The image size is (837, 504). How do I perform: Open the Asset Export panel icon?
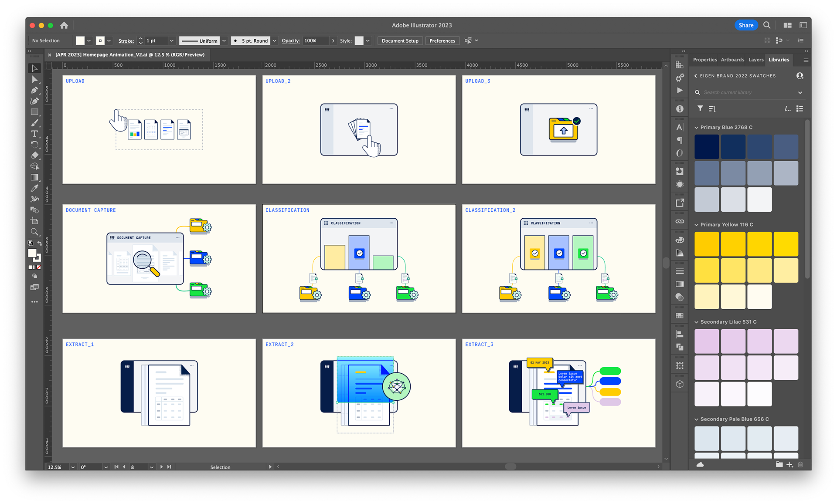coord(680,203)
